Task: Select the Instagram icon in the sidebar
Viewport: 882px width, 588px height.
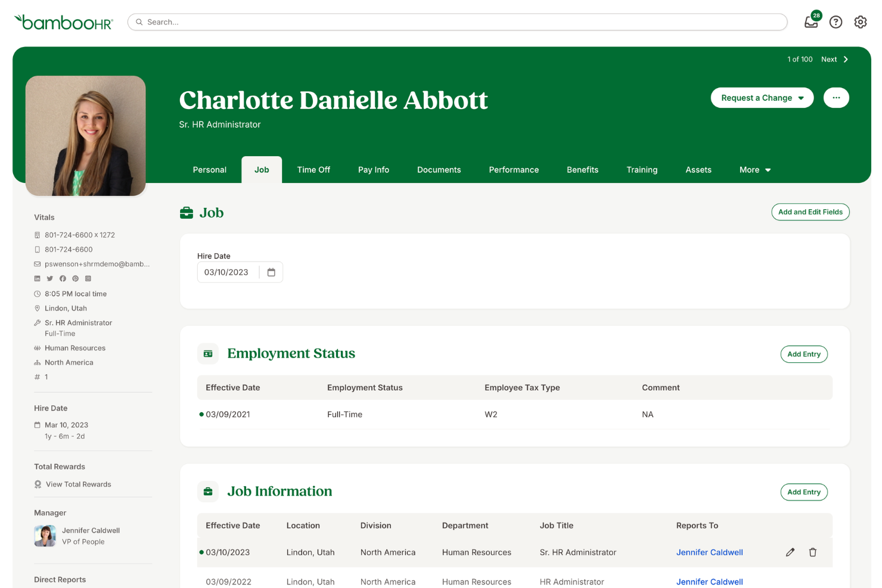Action: point(88,278)
